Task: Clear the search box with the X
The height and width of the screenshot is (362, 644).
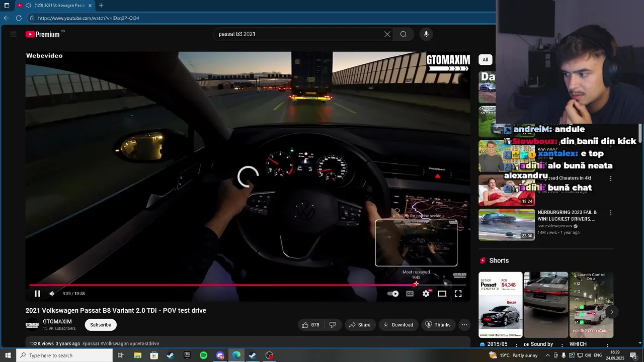Action: coord(387,34)
